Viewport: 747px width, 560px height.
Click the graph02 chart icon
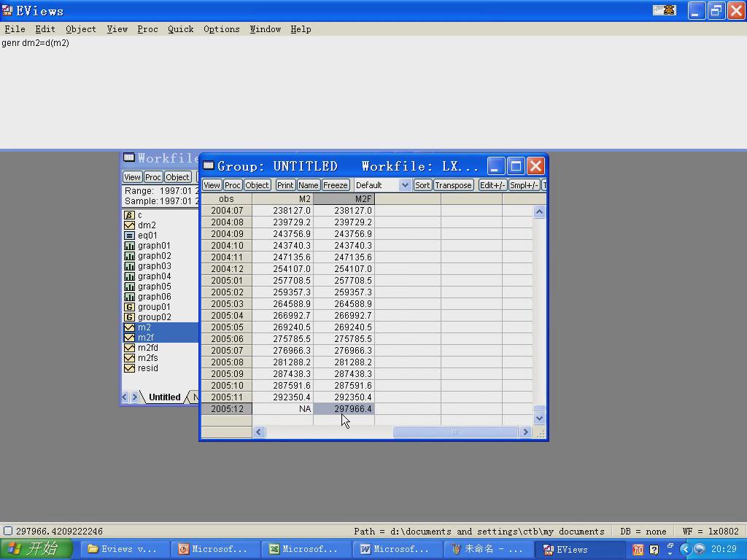coord(129,256)
